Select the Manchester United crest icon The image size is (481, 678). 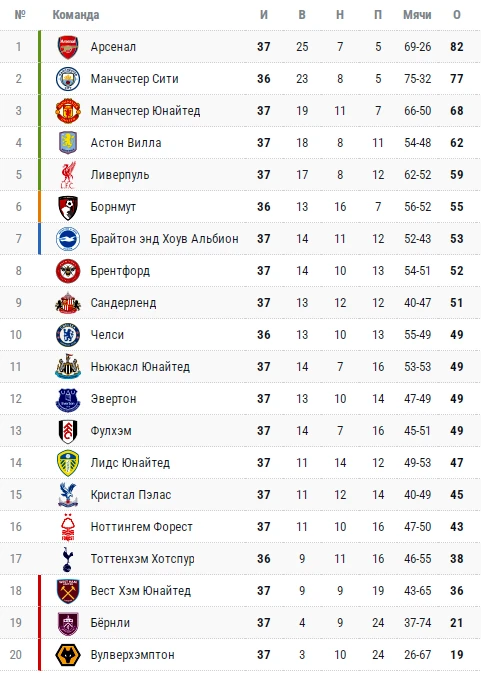point(68,111)
